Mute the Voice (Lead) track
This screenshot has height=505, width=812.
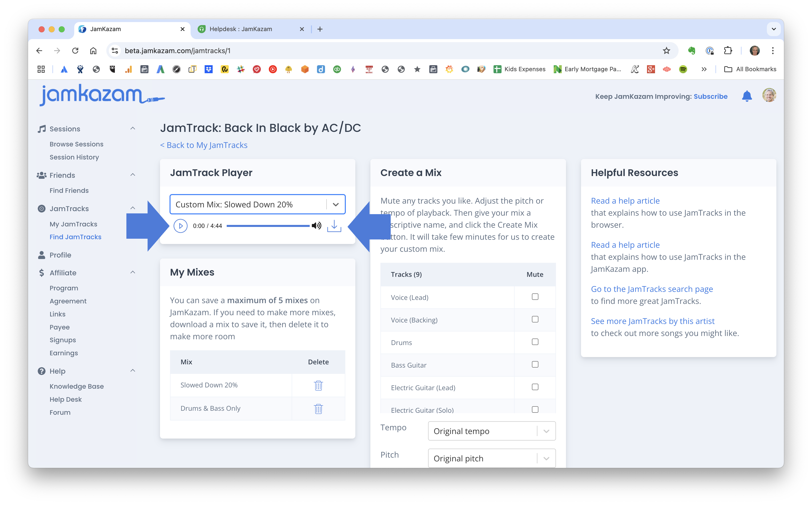(x=535, y=297)
